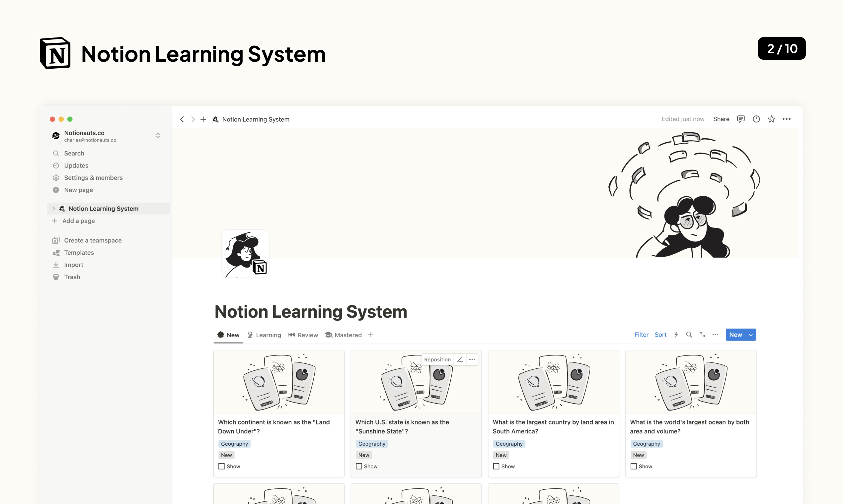Viewport: 843px width, 504px height.
Task: Click Filter in the database toolbar
Action: tap(642, 335)
